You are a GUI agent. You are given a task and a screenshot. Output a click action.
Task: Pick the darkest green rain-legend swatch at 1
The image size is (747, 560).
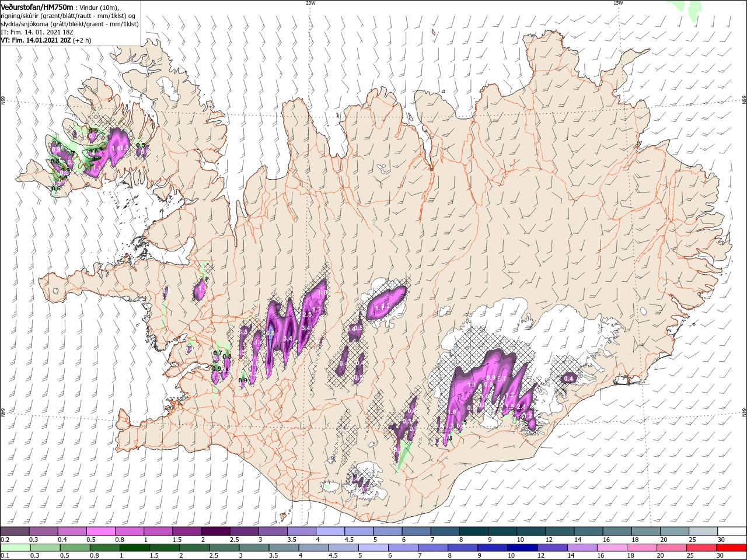pos(135,548)
